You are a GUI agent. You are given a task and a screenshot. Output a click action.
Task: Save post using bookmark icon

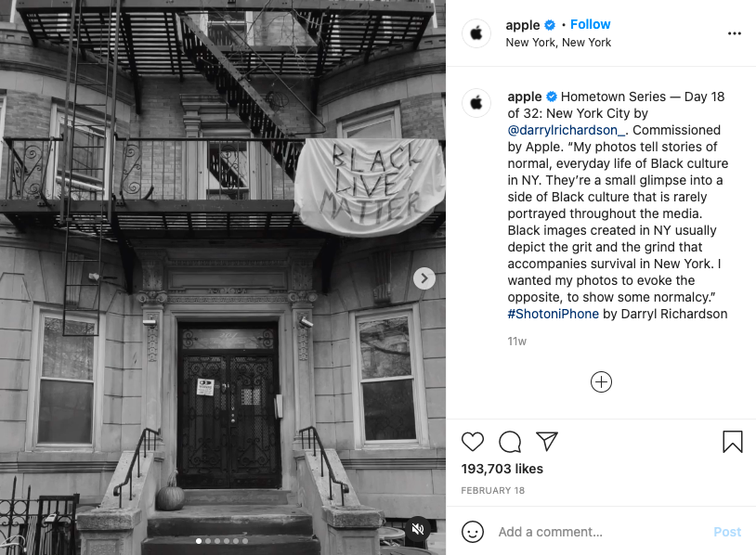tap(733, 441)
